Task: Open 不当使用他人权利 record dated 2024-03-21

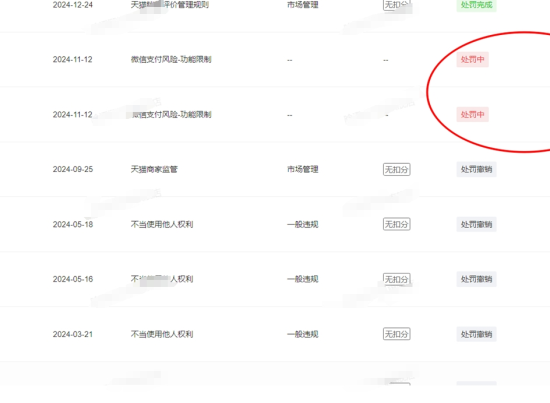Action: coord(162,334)
